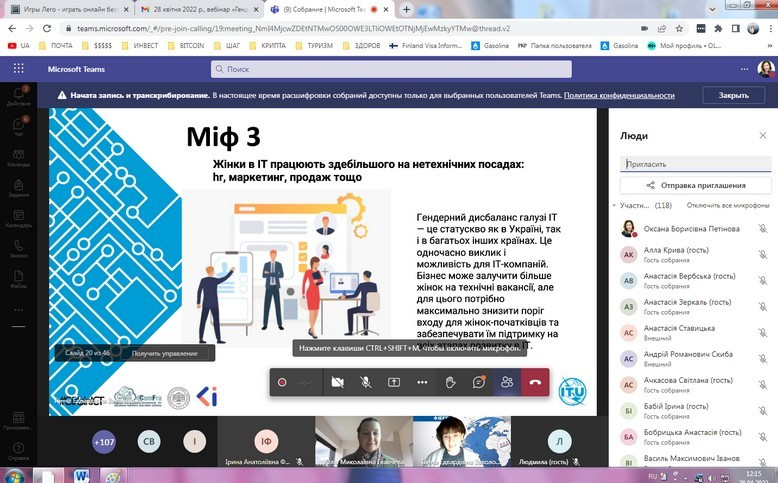Open a new browser tab
This screenshot has height=483, width=778.
click(406, 9)
